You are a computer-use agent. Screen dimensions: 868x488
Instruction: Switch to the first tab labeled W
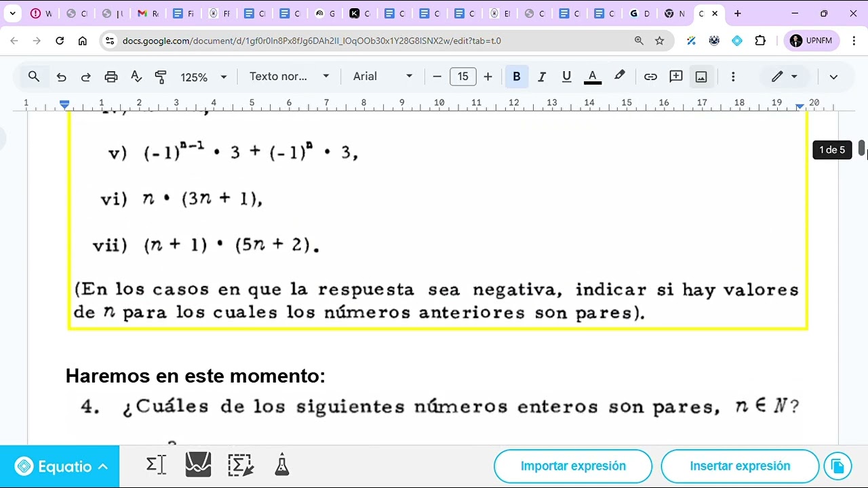pyautogui.click(x=41, y=14)
